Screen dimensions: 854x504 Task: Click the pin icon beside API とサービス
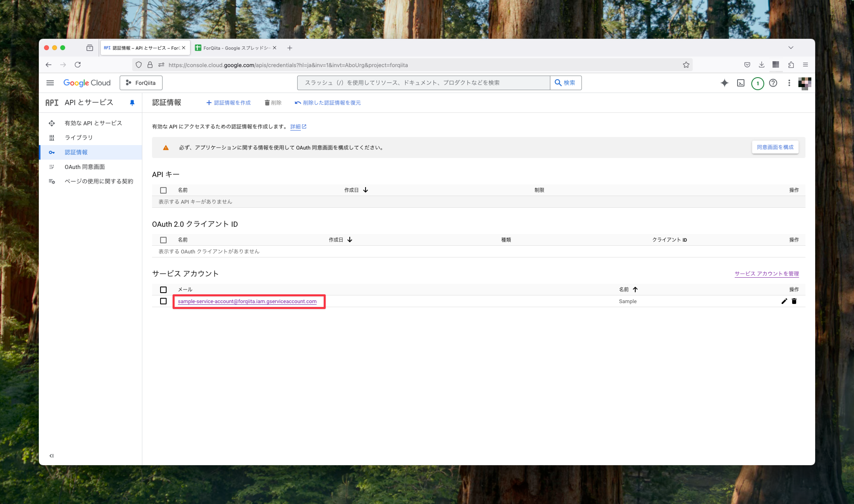pyautogui.click(x=132, y=103)
